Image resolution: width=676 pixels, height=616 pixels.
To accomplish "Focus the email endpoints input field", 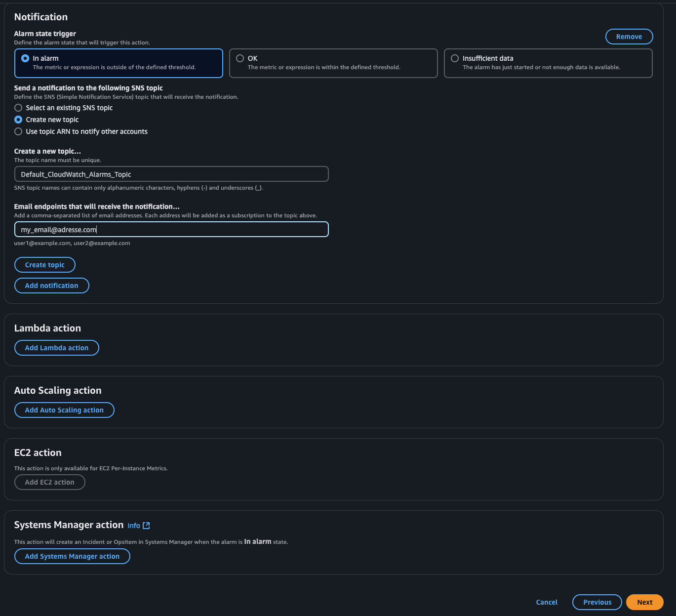I will coord(171,229).
